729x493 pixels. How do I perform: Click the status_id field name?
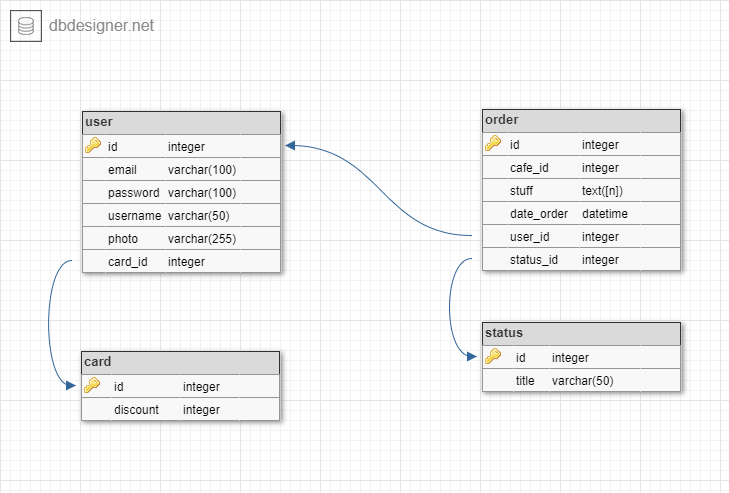[534, 260]
